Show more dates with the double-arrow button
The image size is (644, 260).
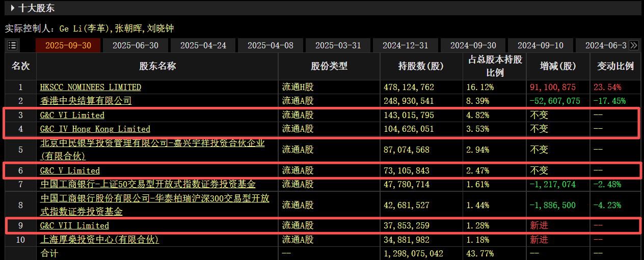pyautogui.click(x=634, y=45)
